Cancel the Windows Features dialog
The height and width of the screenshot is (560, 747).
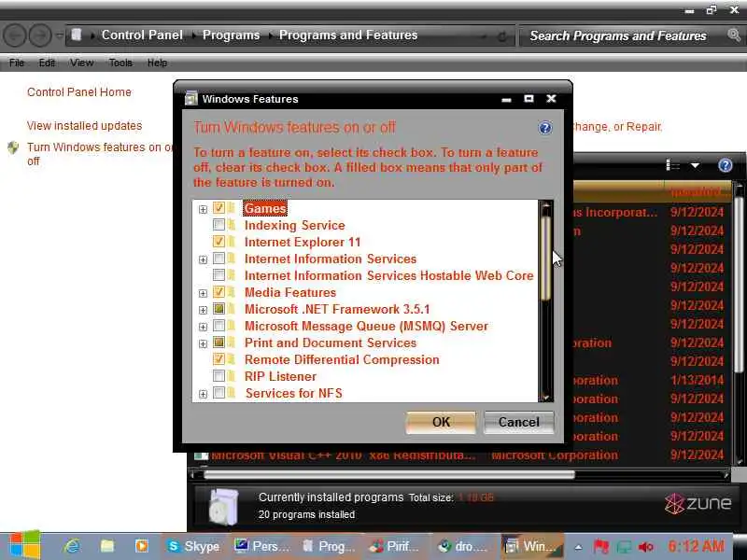[x=519, y=422]
